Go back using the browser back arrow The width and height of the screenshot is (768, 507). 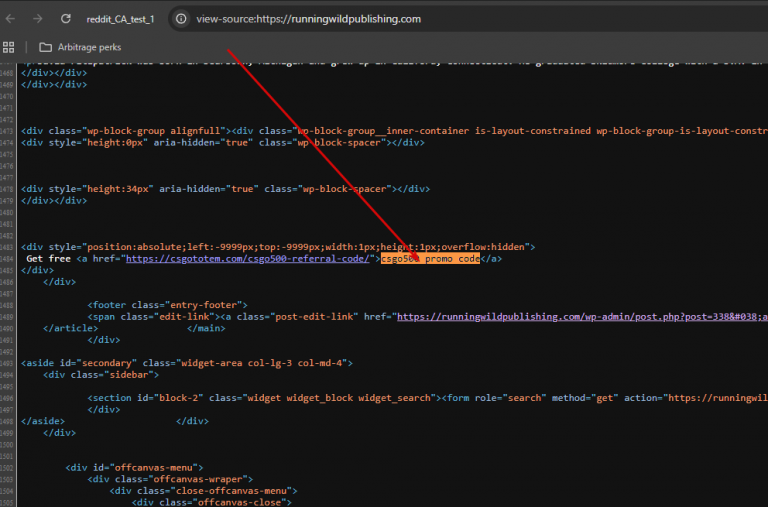(10, 19)
